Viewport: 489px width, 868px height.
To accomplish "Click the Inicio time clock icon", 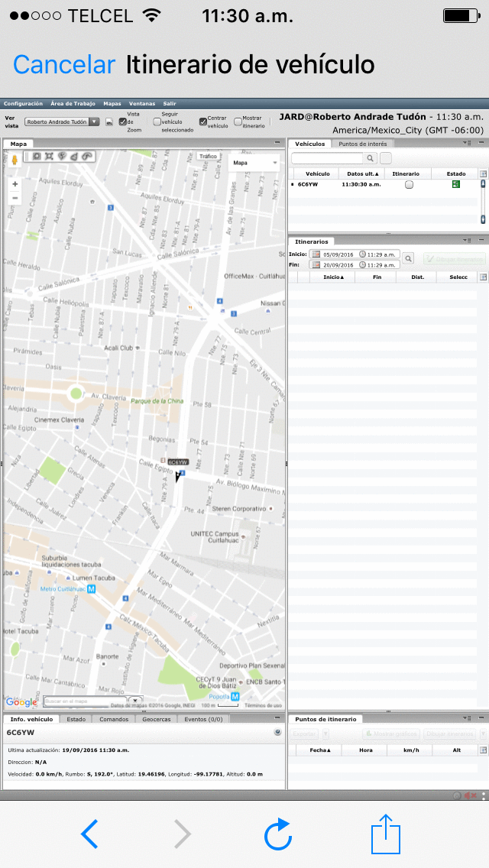I will click(x=362, y=254).
